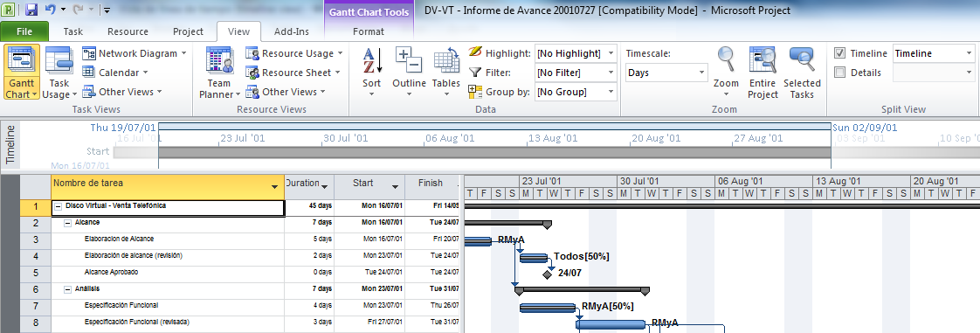
Task: Enable the Details checkbox
Action: 839,73
